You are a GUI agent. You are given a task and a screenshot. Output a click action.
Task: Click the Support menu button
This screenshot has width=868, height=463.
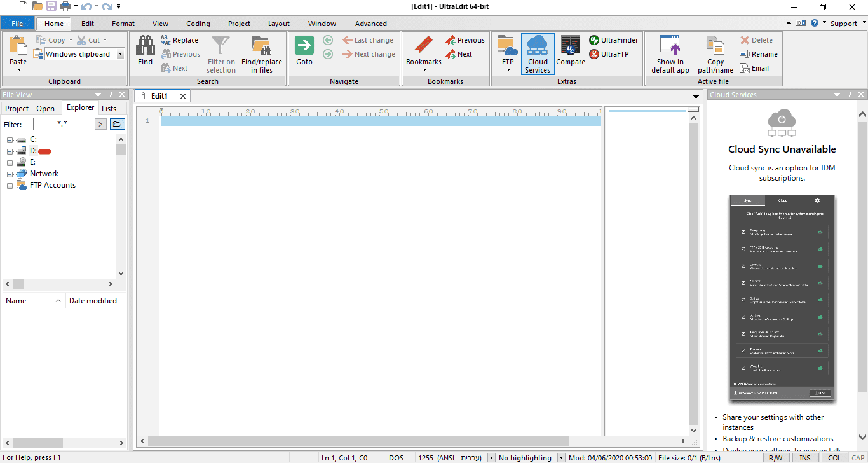844,24
